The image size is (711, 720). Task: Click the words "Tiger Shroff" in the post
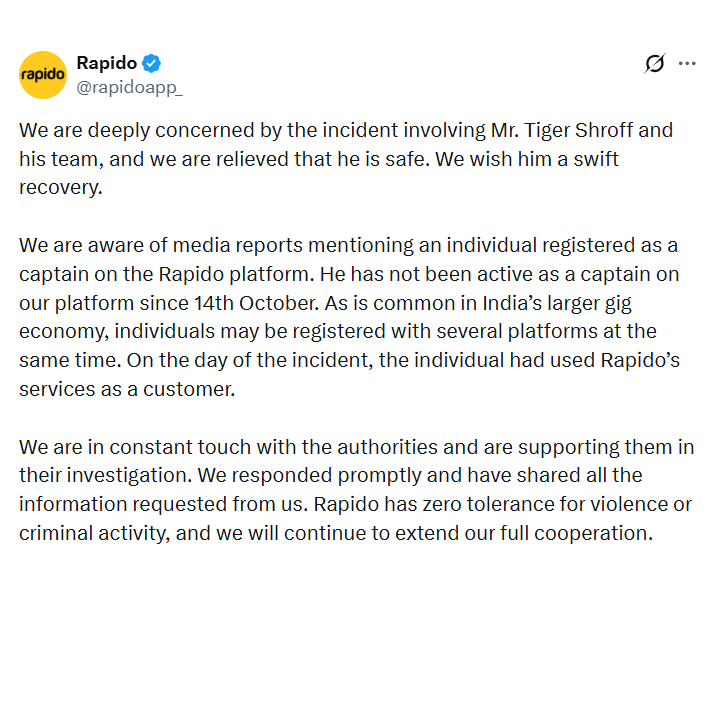pyautogui.click(x=578, y=130)
